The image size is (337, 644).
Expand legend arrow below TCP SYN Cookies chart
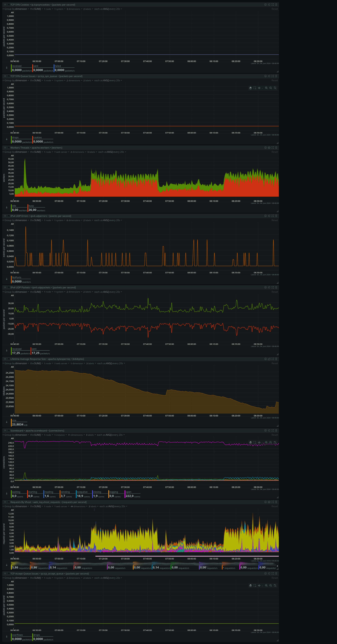click(x=6, y=67)
